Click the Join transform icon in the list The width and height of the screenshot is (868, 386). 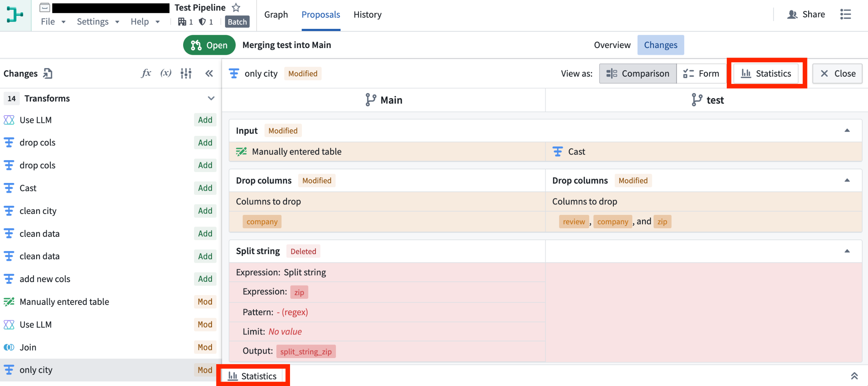(x=9, y=347)
